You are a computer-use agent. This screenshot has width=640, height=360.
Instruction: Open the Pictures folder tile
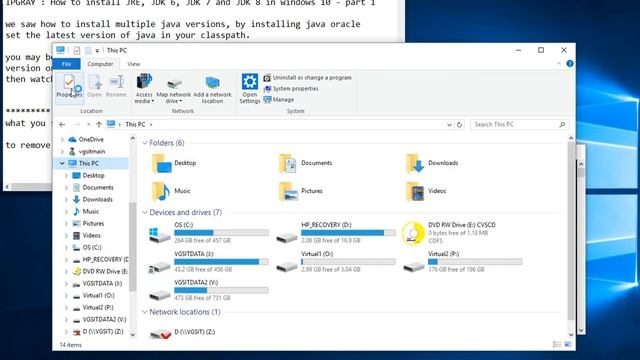point(301,191)
